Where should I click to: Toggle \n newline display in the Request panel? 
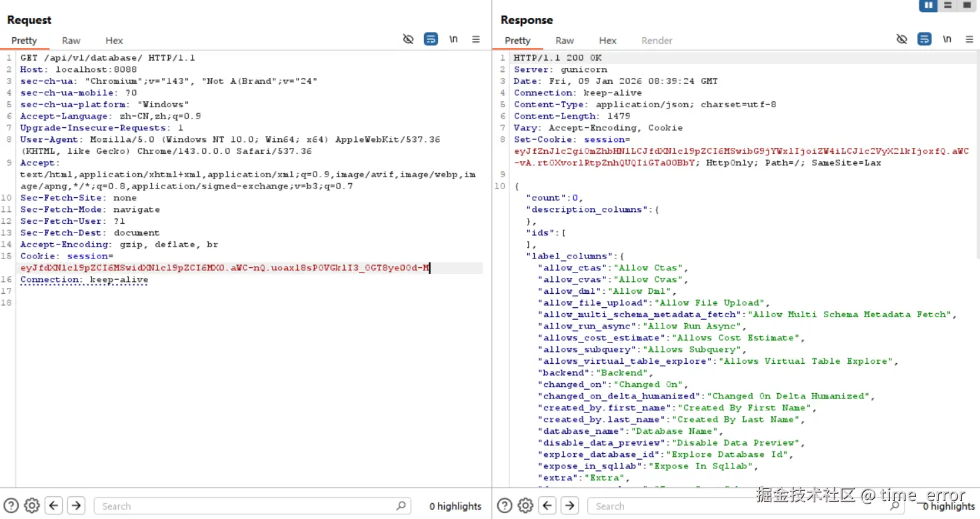[453, 39]
